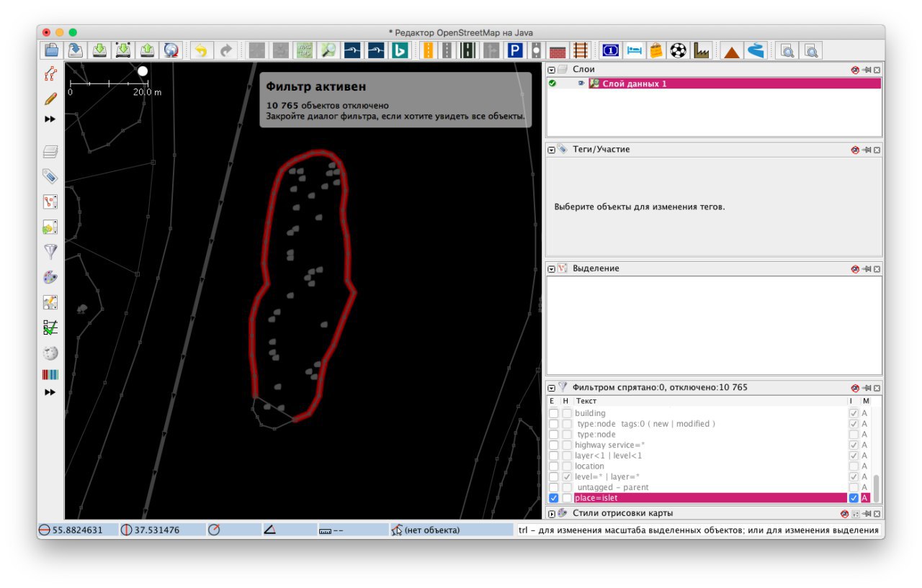
Task: Toggle the H checkbox for place=islet filter
Action: tap(567, 498)
